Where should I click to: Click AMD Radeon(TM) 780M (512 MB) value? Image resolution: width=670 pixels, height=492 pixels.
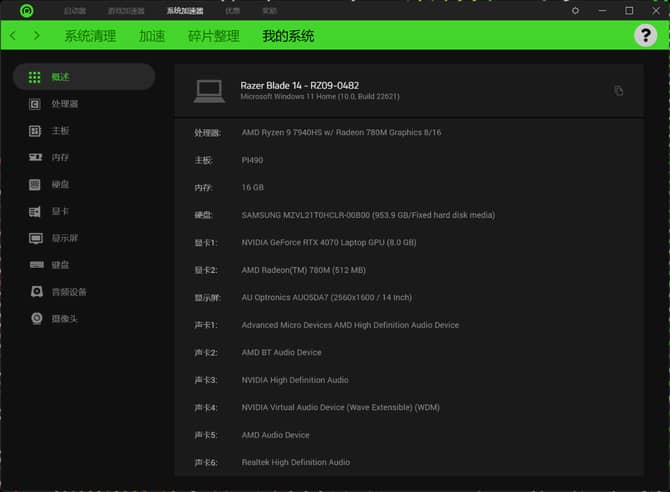tap(304, 270)
